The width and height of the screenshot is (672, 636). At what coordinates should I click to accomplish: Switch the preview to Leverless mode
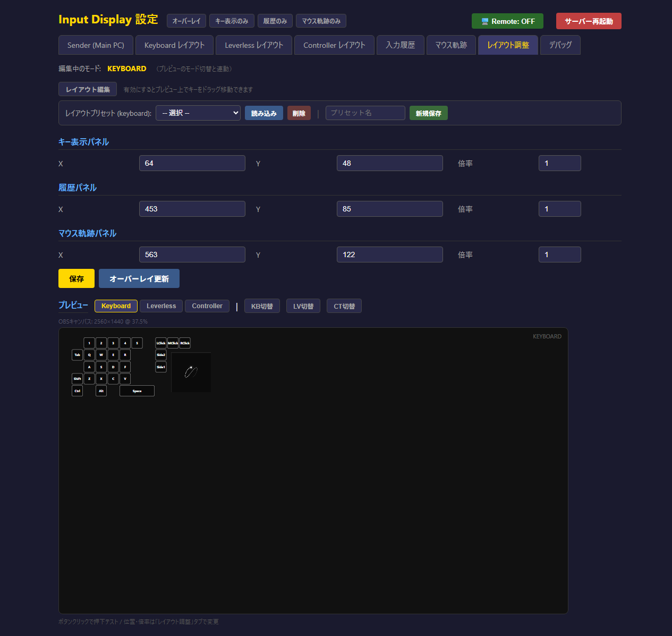pos(161,306)
